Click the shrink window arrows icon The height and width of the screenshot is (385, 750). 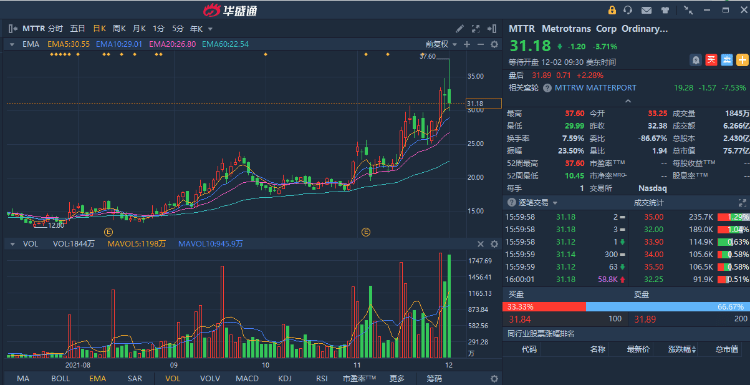[688, 10]
